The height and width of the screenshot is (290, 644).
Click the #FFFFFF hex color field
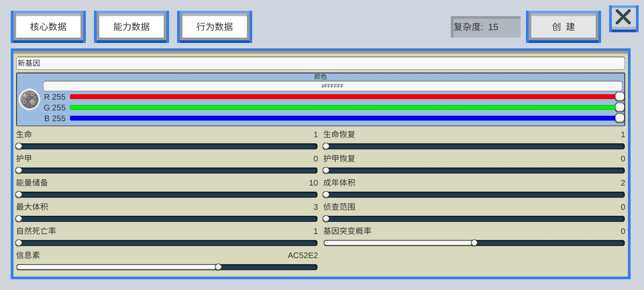[x=332, y=86]
